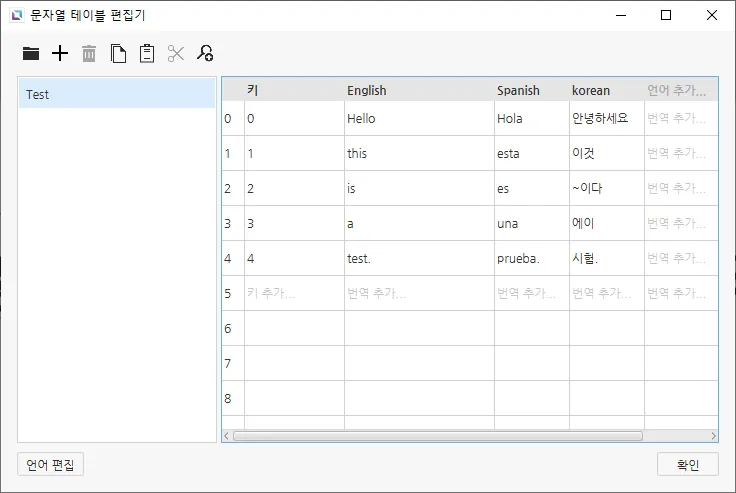Viewport: 736px width, 493px height.
Task: Add a new string table with plus icon
Action: coord(60,54)
